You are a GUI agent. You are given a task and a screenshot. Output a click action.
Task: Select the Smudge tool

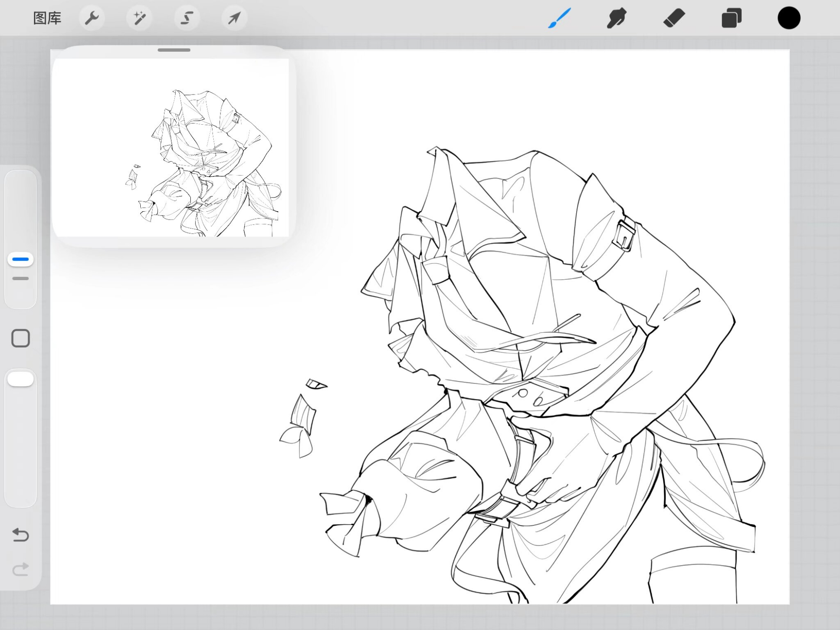(x=616, y=18)
